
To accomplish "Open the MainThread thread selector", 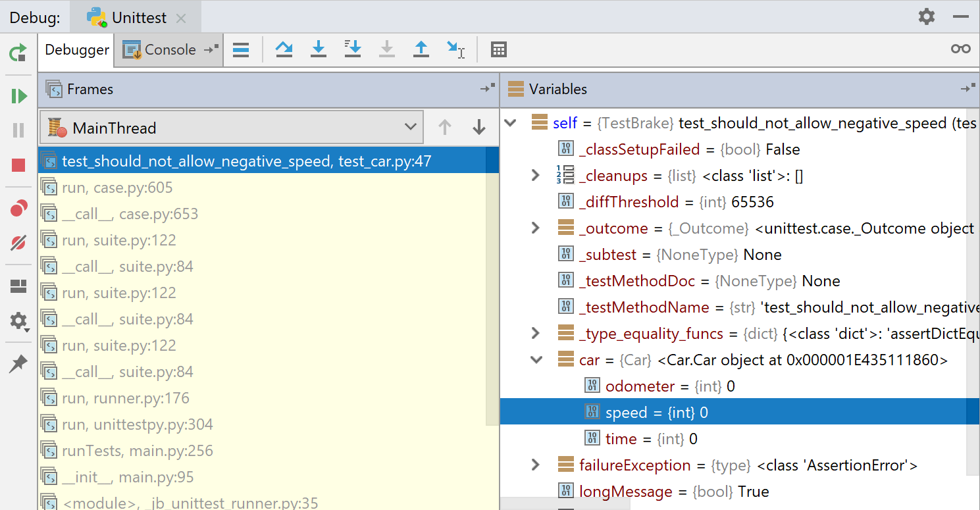I will click(x=411, y=127).
